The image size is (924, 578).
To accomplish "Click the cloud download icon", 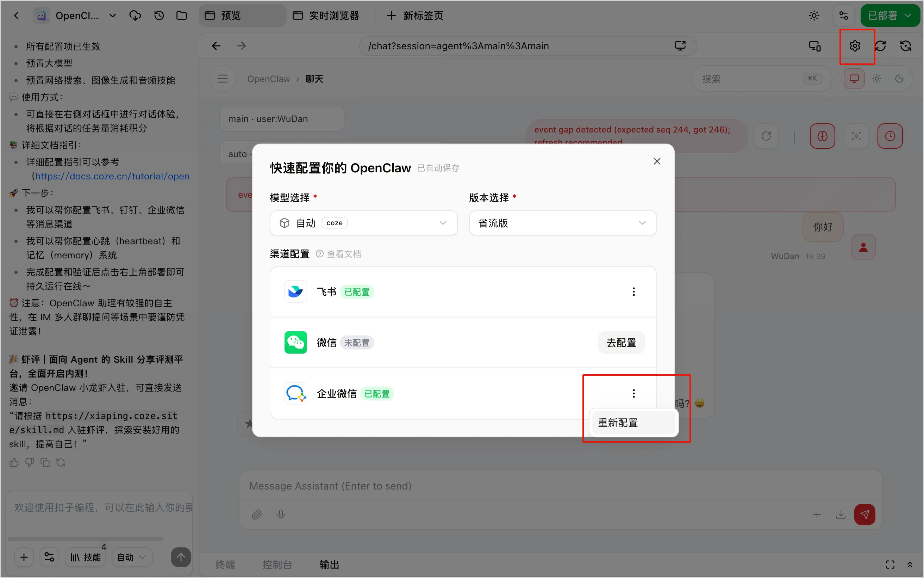I will tap(135, 16).
